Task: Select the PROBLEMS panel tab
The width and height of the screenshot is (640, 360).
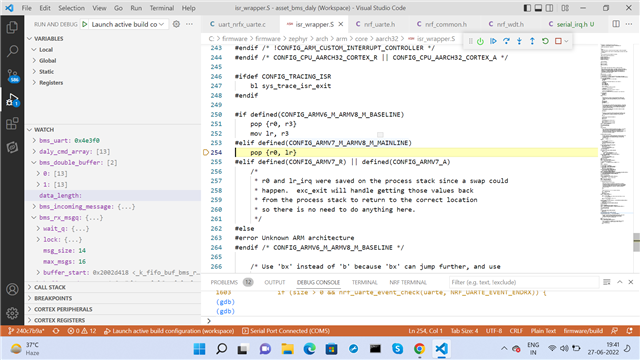Action: [224, 282]
